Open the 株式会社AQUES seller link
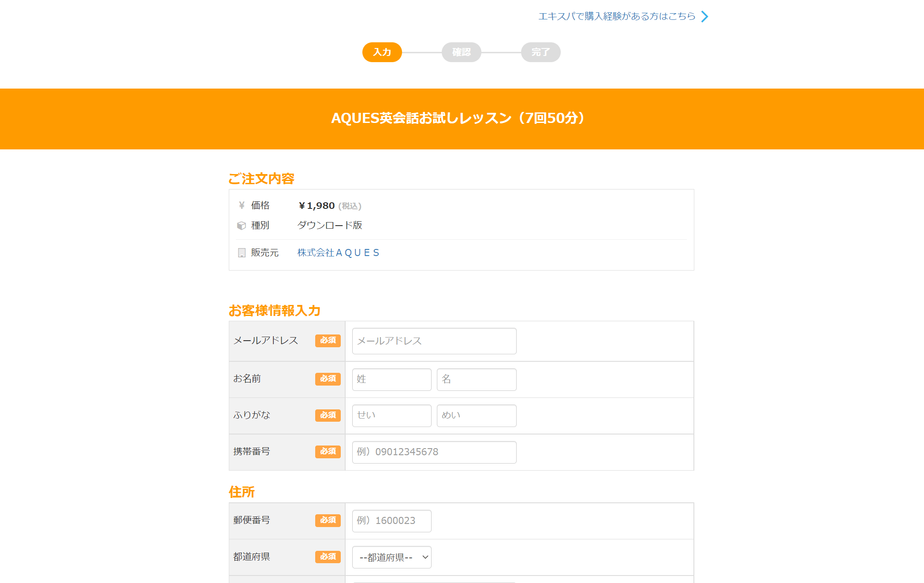This screenshot has height=583, width=924. point(338,253)
